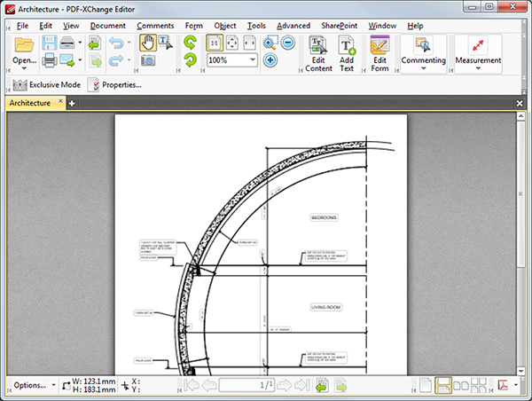Close the Architecture tab with its X

tap(60, 101)
